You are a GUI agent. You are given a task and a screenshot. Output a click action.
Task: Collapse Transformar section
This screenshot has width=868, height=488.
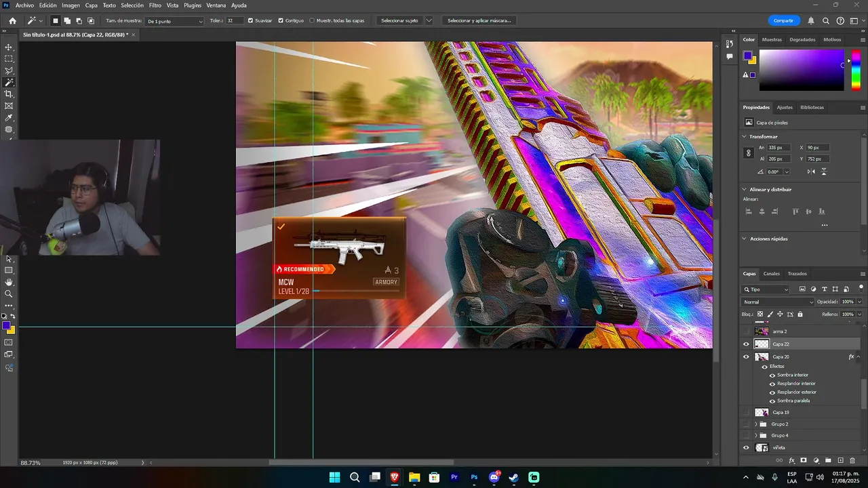[745, 137]
